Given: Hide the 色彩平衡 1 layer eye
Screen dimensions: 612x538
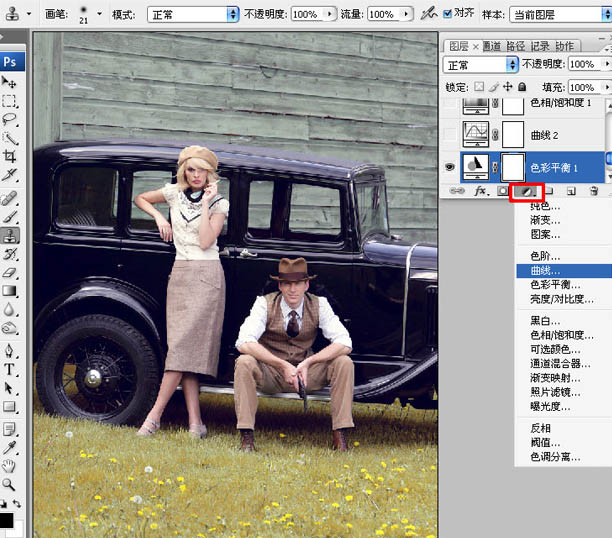Looking at the screenshot, I should coord(450,167).
